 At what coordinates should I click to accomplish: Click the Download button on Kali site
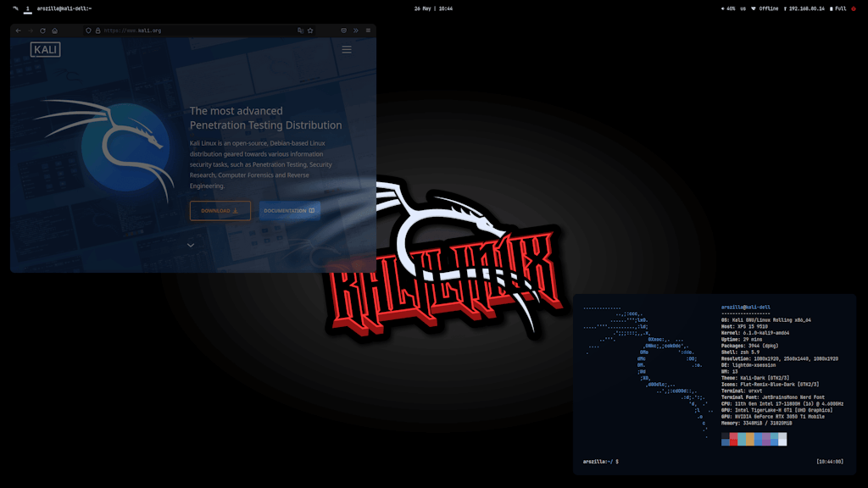(220, 211)
